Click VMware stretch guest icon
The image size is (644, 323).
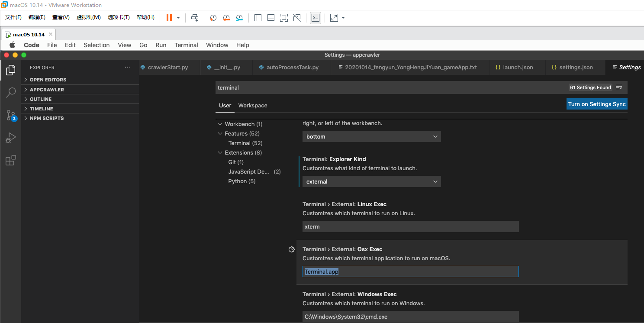(x=334, y=18)
